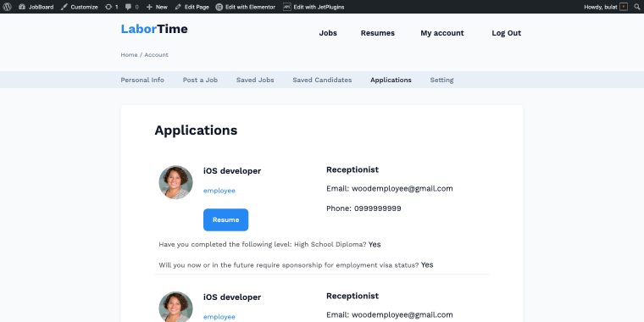644x322 pixels.
Task: Click first employee username link
Action: pos(219,191)
